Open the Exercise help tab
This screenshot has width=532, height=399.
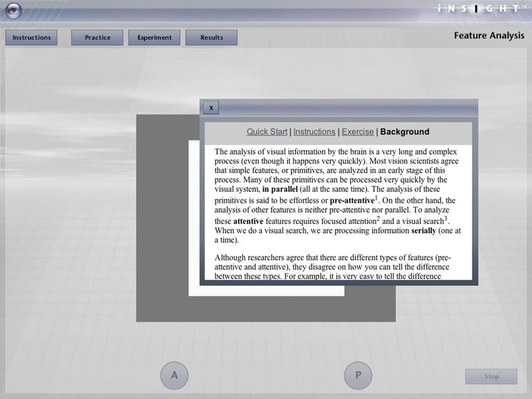pyautogui.click(x=358, y=132)
